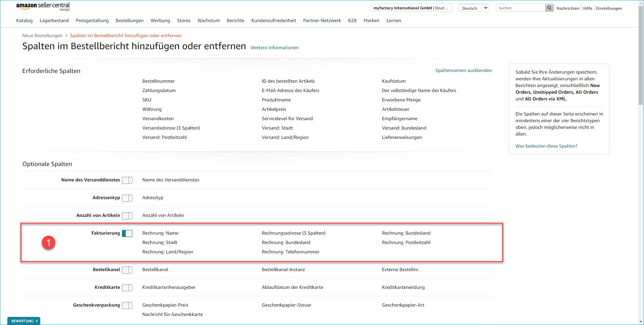Click Lieferanweisungen column text
The image size is (644, 325).
[402, 137]
